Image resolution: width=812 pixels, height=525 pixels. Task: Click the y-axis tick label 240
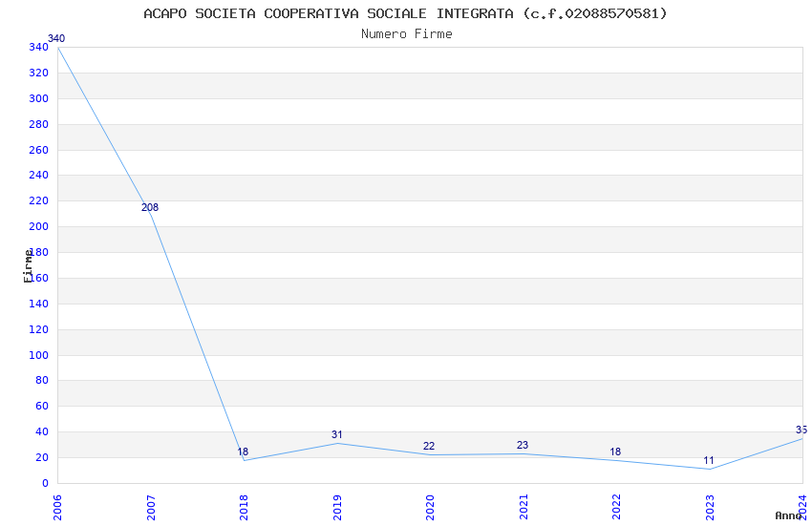(x=39, y=175)
